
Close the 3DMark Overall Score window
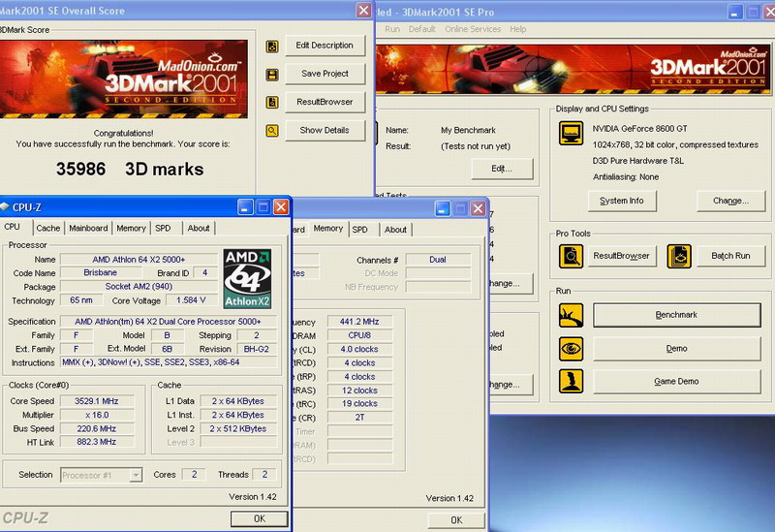(364, 11)
